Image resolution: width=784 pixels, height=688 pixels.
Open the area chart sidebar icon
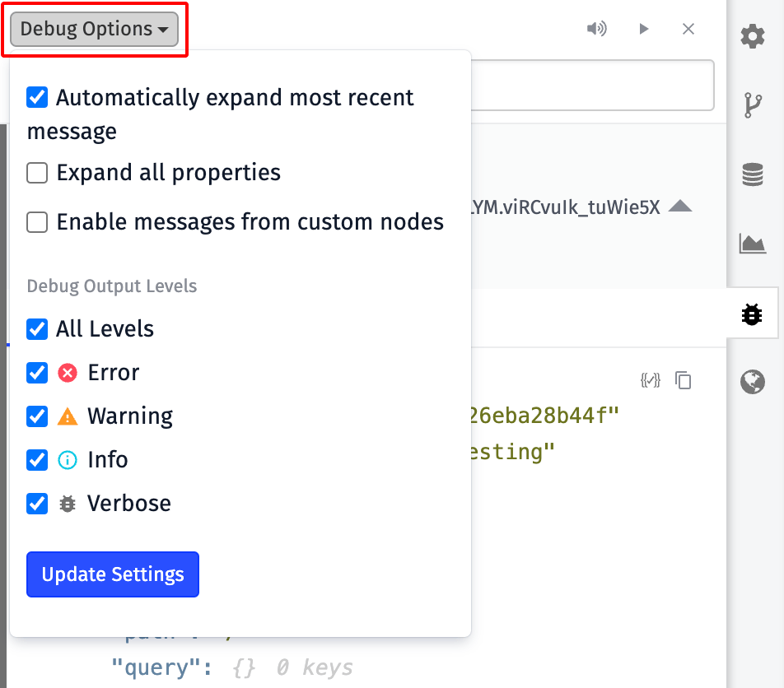753,244
